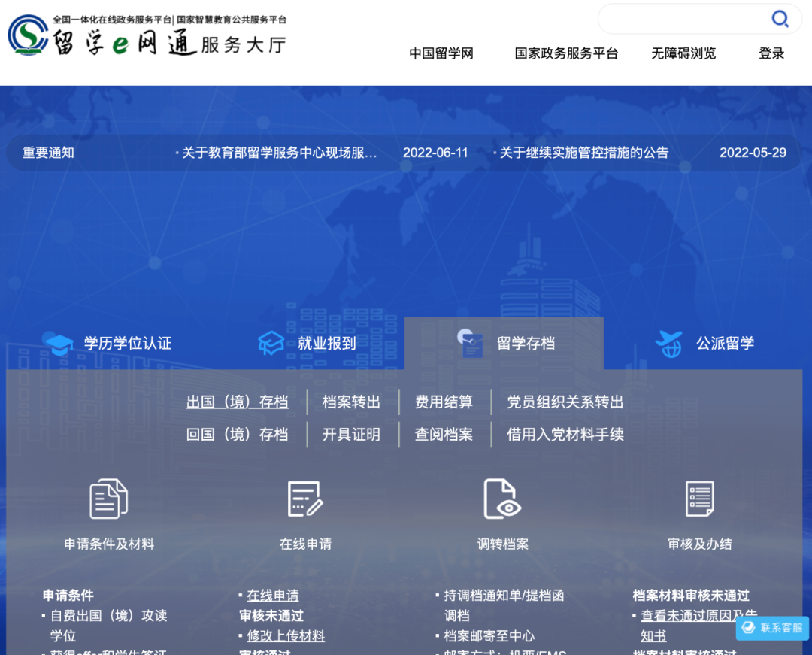Click the 登录 login link
Viewport: 812px width, 655px height.
(771, 53)
